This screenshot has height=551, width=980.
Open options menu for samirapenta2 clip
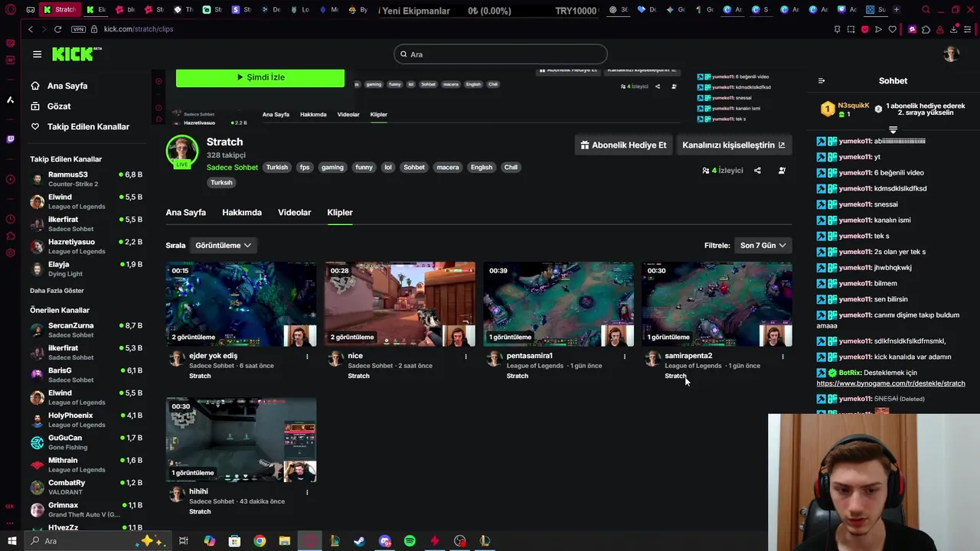click(782, 357)
